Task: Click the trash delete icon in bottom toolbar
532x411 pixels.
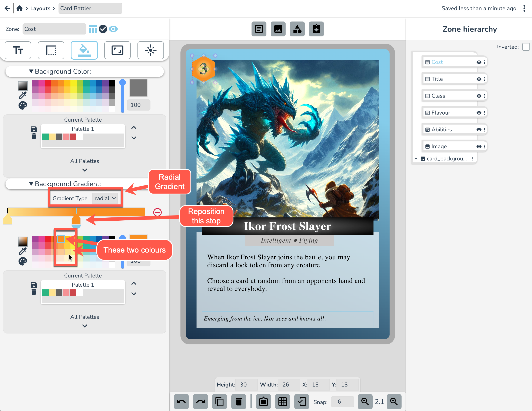Action: (239, 401)
